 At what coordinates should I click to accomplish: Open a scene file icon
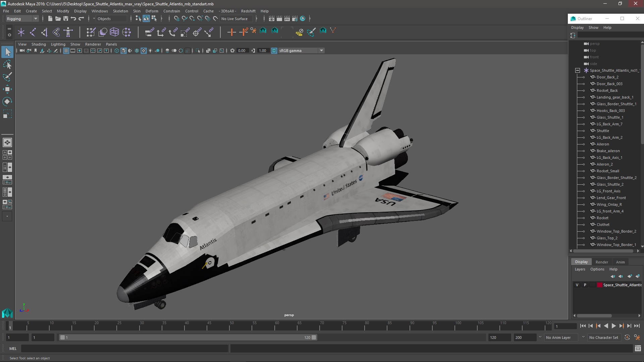tap(58, 19)
